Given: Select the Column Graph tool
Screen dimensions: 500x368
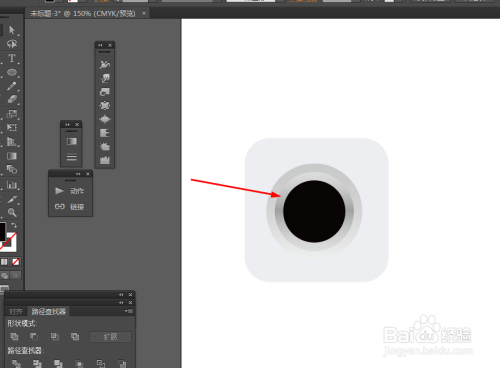Looking at the screenshot, I should pyautogui.click(x=12, y=185).
